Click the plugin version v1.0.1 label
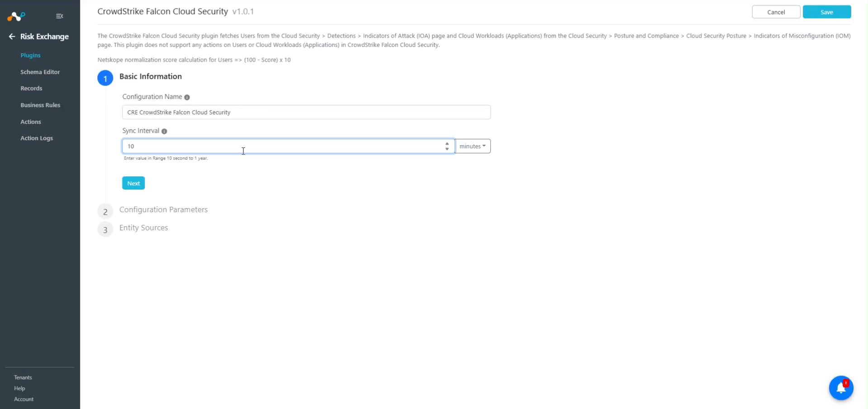The height and width of the screenshot is (409, 868). pos(243,12)
